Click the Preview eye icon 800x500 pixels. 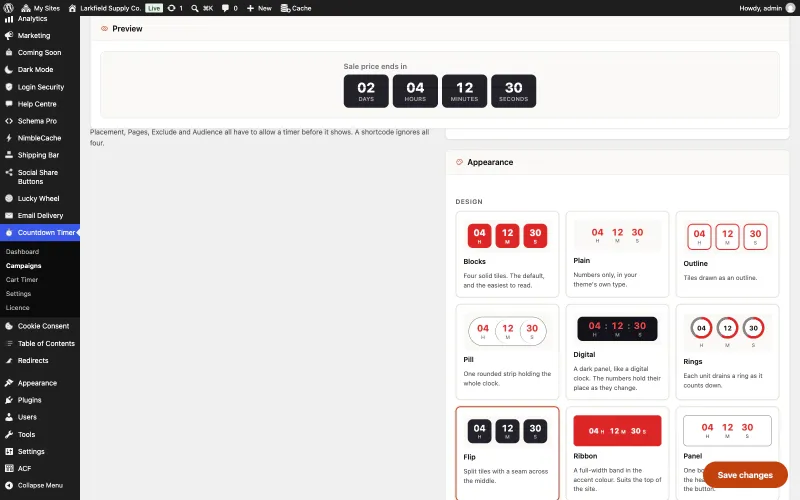(104, 29)
